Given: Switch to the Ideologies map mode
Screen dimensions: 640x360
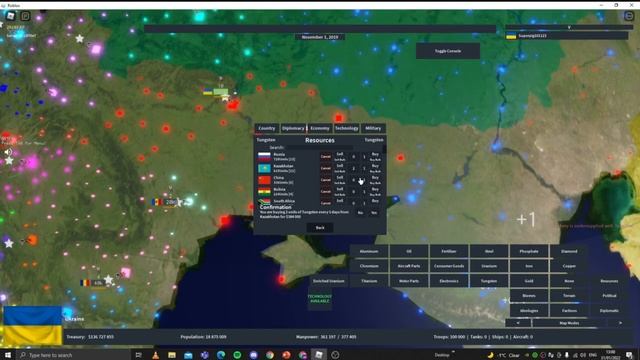Looking at the screenshot, I should (x=529, y=311).
